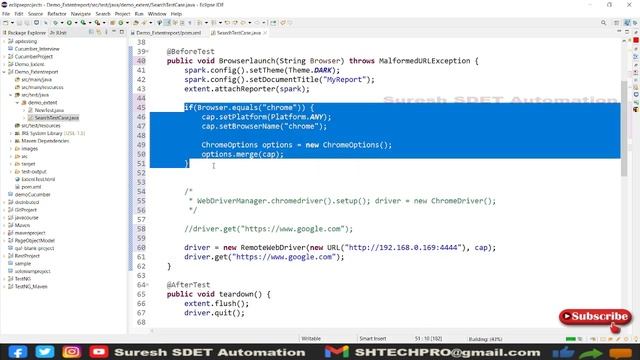Open the New file dropdown arrow

pos(12,23)
